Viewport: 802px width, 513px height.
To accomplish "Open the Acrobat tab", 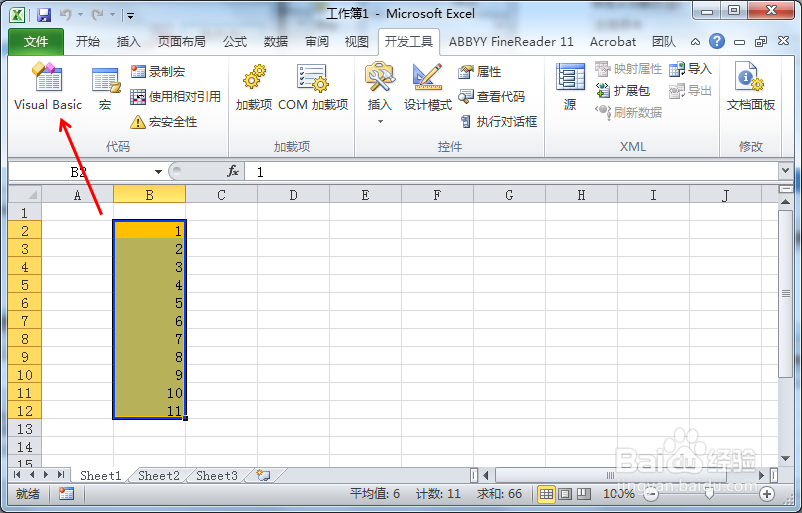I will pyautogui.click(x=613, y=41).
